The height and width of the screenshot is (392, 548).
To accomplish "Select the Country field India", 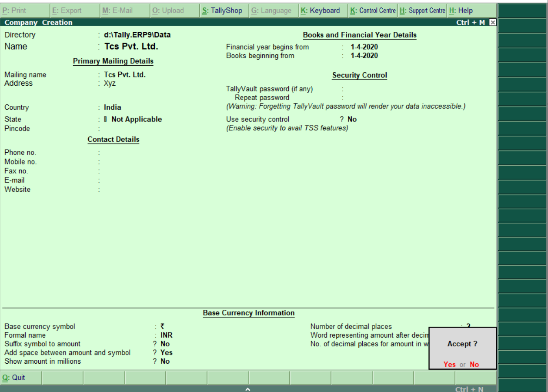I will [x=113, y=107].
